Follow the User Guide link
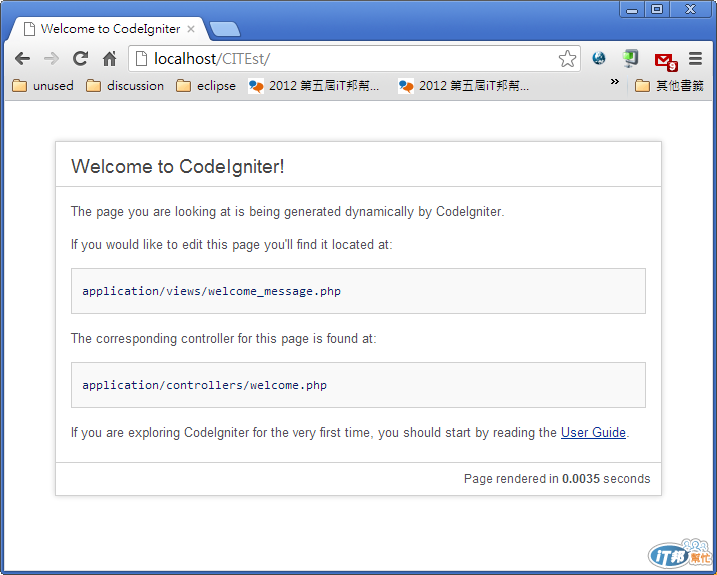The width and height of the screenshot is (717, 575). 593,433
